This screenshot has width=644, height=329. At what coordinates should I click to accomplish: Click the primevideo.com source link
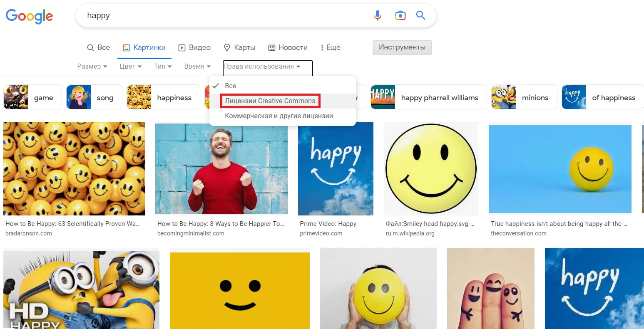[x=321, y=233]
